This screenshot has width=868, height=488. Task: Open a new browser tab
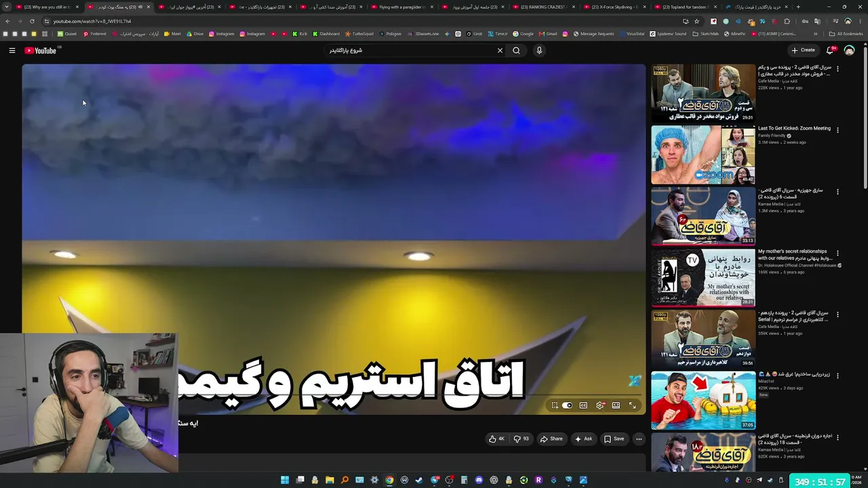tap(798, 7)
